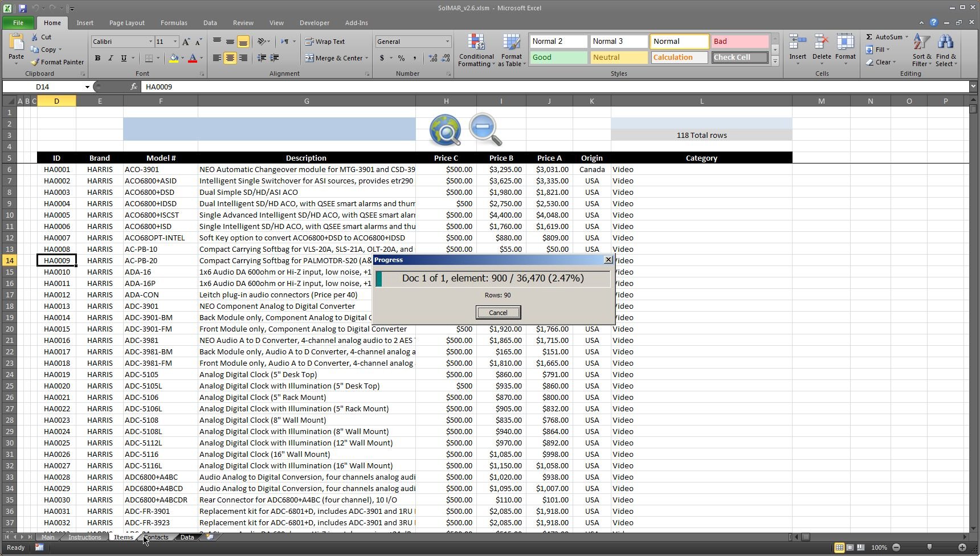The width and height of the screenshot is (980, 556).
Task: Open the Orientation text rotation menu
Action: 263,42
